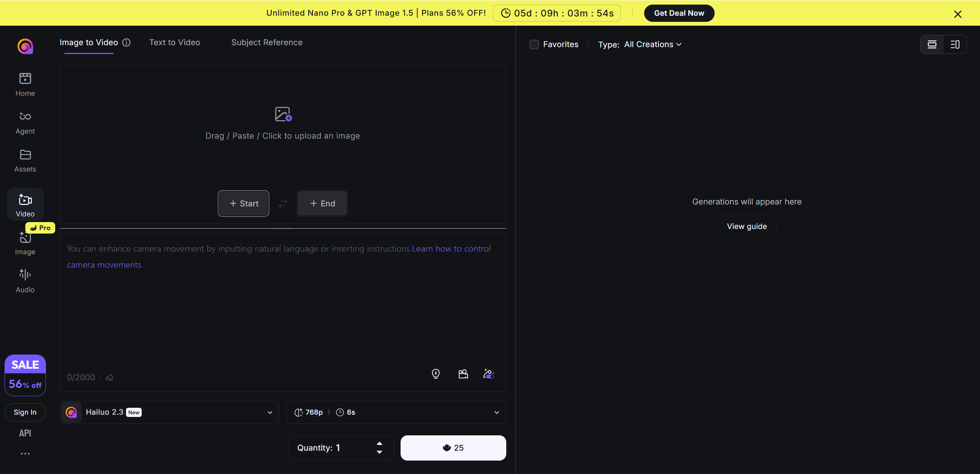Click the Get Deal Now button
Viewport: 980px width, 474px height.
(x=679, y=13)
